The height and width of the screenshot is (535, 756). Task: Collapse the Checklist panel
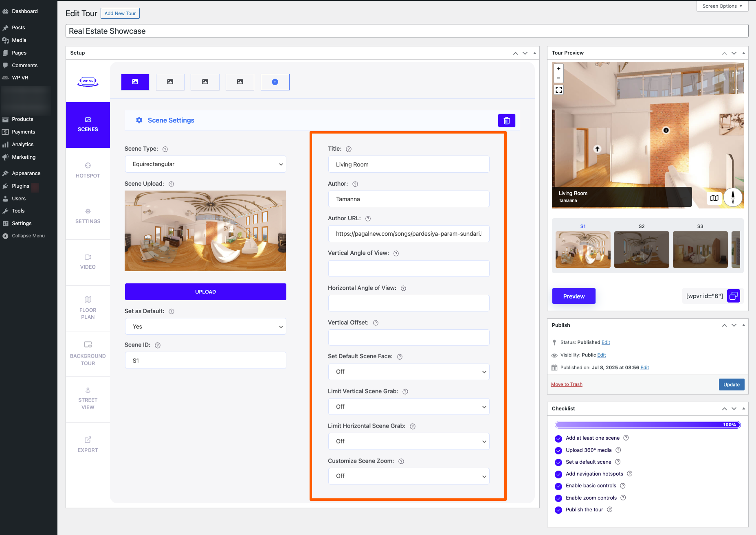(743, 408)
